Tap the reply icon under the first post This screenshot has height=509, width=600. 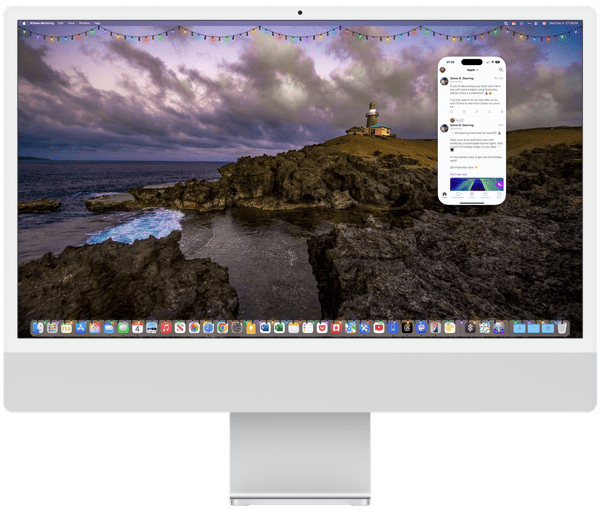452,112
